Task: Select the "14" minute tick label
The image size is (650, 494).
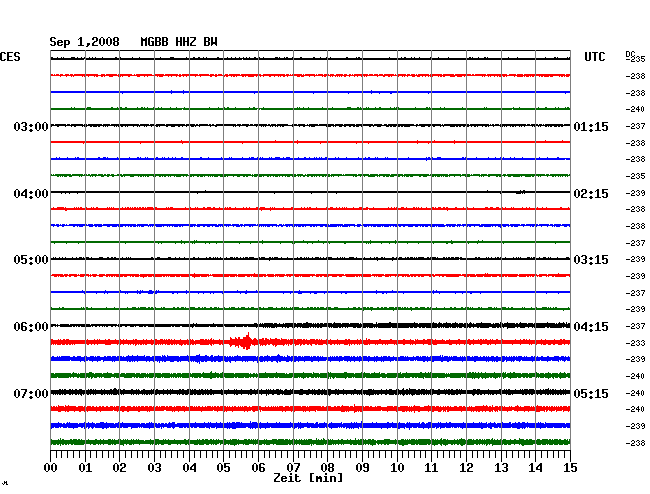Action: tap(535, 468)
